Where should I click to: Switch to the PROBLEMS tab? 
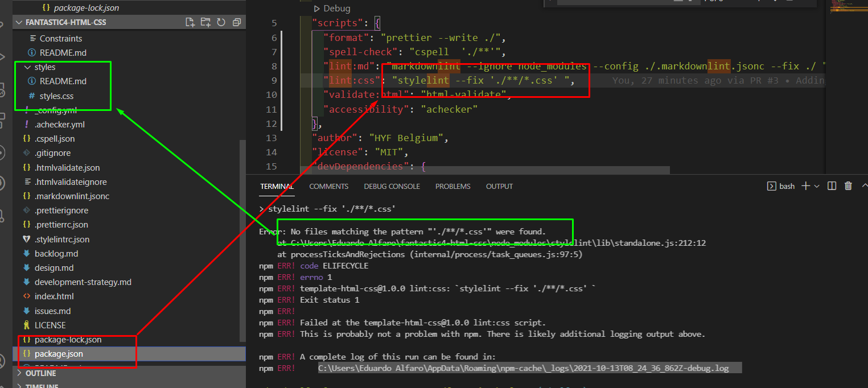pos(452,186)
